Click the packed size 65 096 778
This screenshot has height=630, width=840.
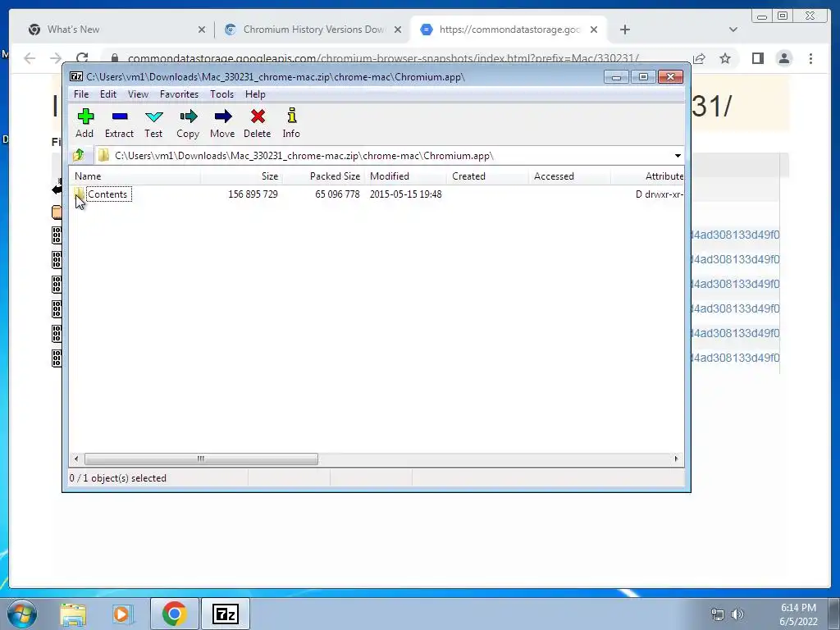click(x=337, y=194)
